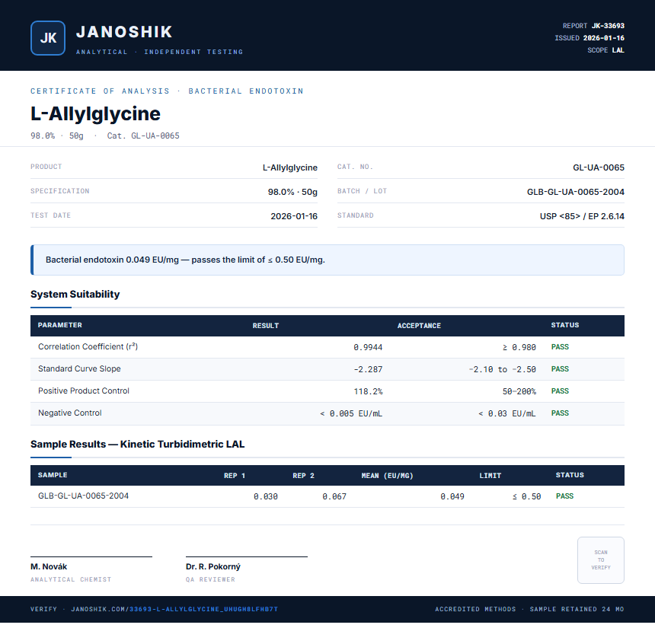The height and width of the screenshot is (644, 655).
Task: Click the LAL scope value
Action: 618,50
